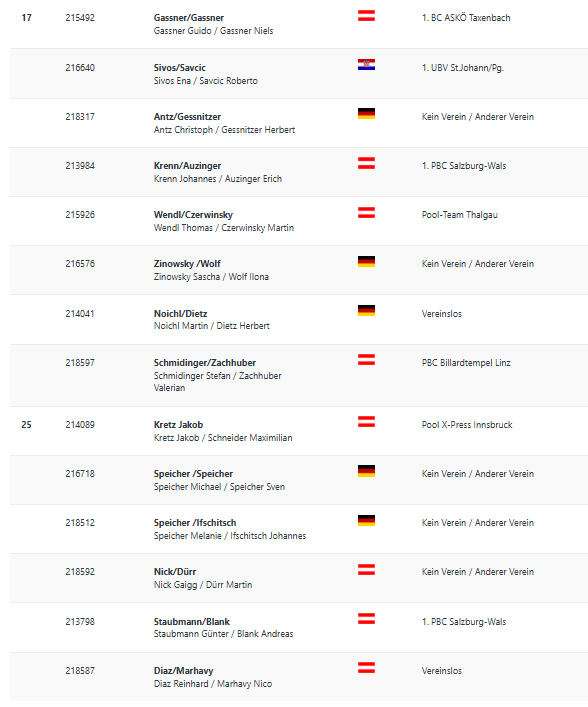This screenshot has height=707, width=588.
Task: Open the Wendl/Czerwinsky team name
Action: 193,215
